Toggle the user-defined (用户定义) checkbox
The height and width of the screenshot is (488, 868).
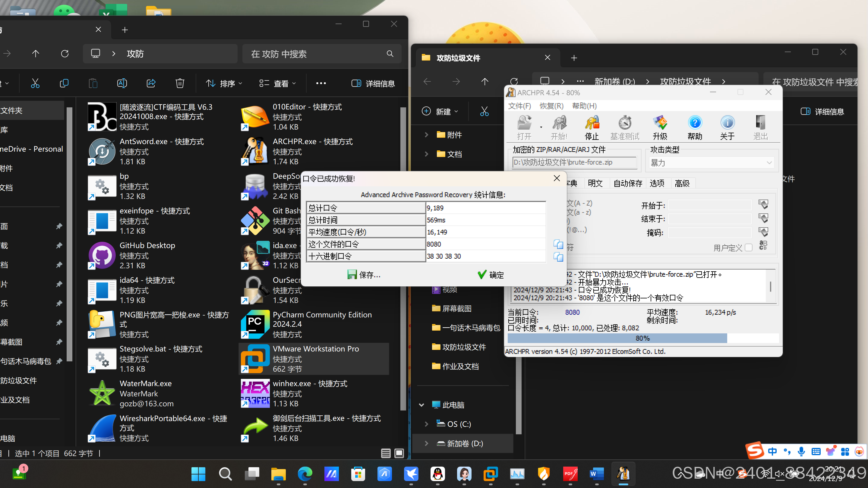(x=748, y=247)
